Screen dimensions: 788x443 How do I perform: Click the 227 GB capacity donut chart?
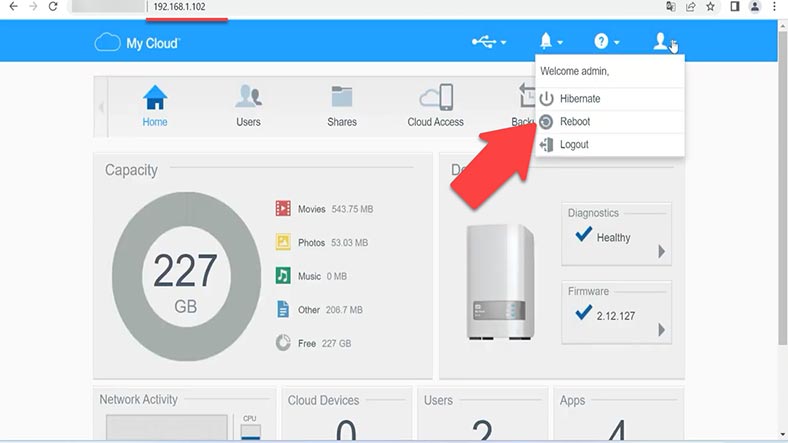[x=186, y=276]
